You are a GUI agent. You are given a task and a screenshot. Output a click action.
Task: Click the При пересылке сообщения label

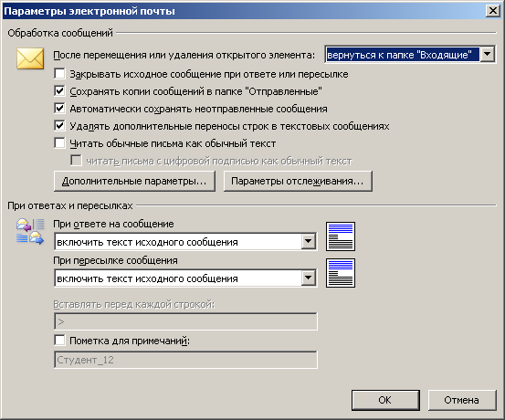[x=115, y=260]
